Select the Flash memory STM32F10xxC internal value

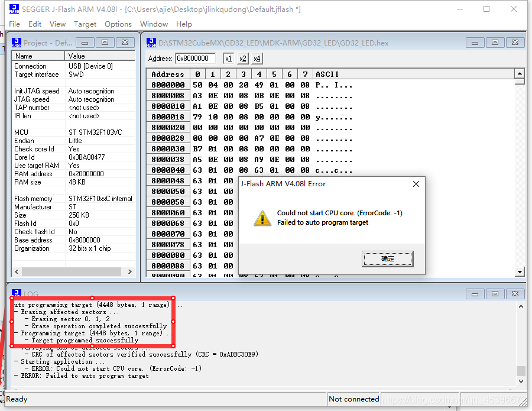tap(100, 199)
